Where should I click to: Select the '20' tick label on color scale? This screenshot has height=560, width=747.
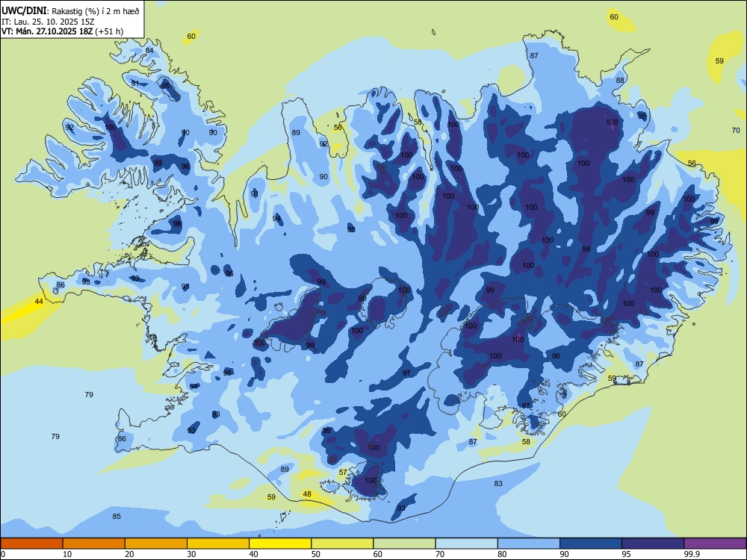click(x=129, y=554)
